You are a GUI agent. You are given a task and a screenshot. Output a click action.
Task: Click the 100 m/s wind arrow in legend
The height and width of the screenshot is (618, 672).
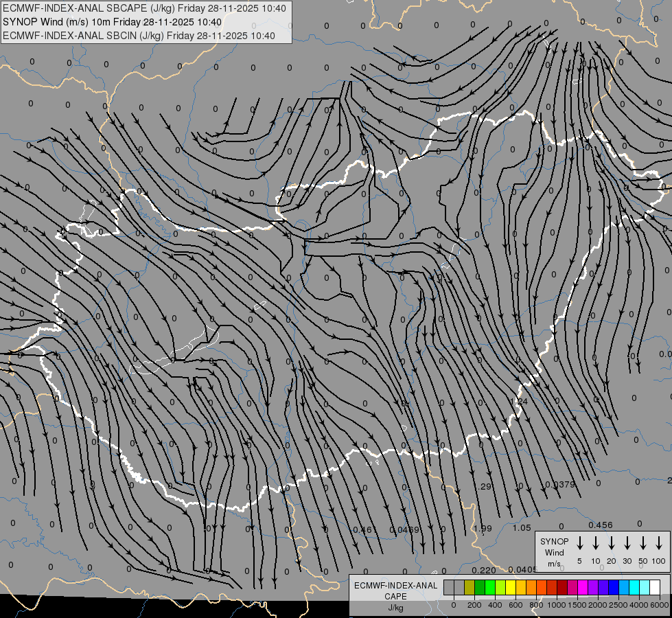pyautogui.click(x=659, y=543)
